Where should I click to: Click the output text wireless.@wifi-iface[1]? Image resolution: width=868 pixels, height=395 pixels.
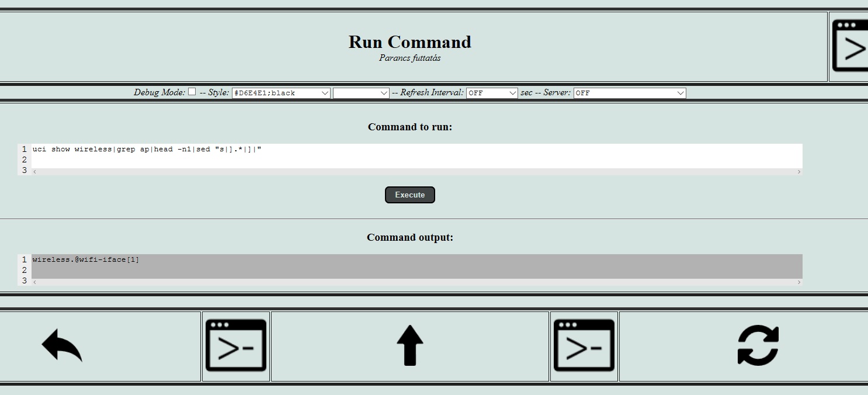point(86,259)
